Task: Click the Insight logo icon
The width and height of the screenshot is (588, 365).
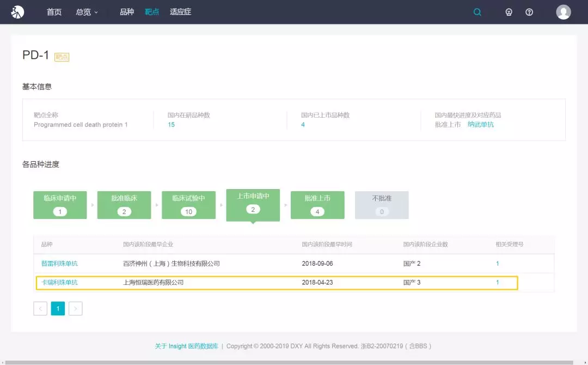Action: point(17,12)
